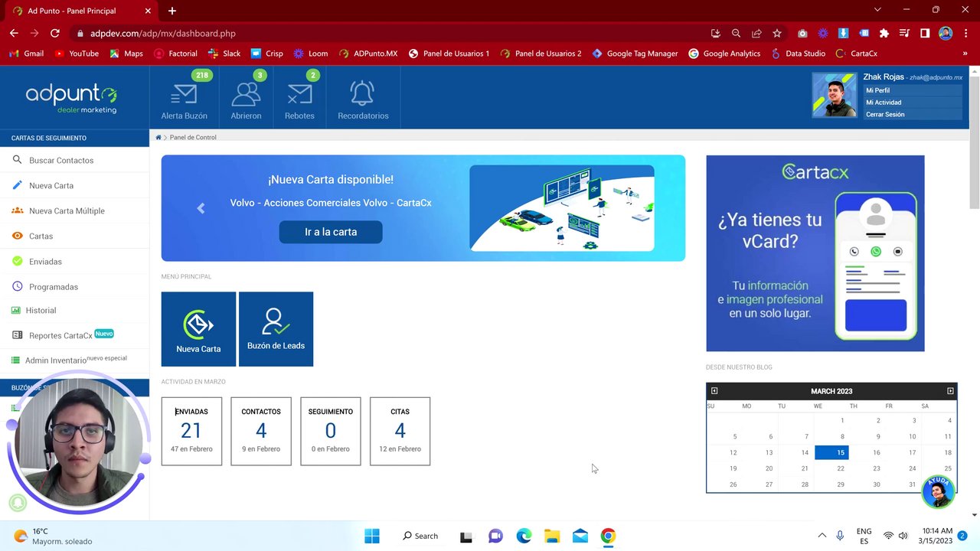Open the Data Studio bookmark
The height and width of the screenshot is (551, 980).
pyautogui.click(x=798, y=54)
